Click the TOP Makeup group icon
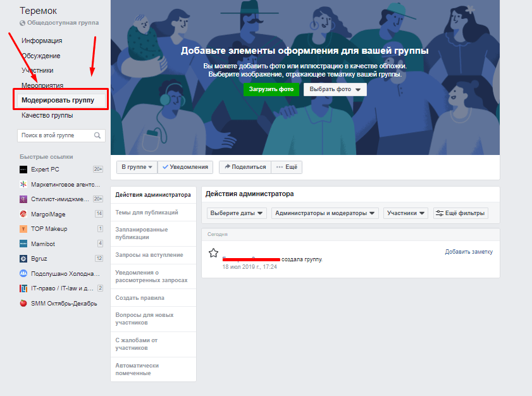This screenshot has height=396, width=532. 23,229
